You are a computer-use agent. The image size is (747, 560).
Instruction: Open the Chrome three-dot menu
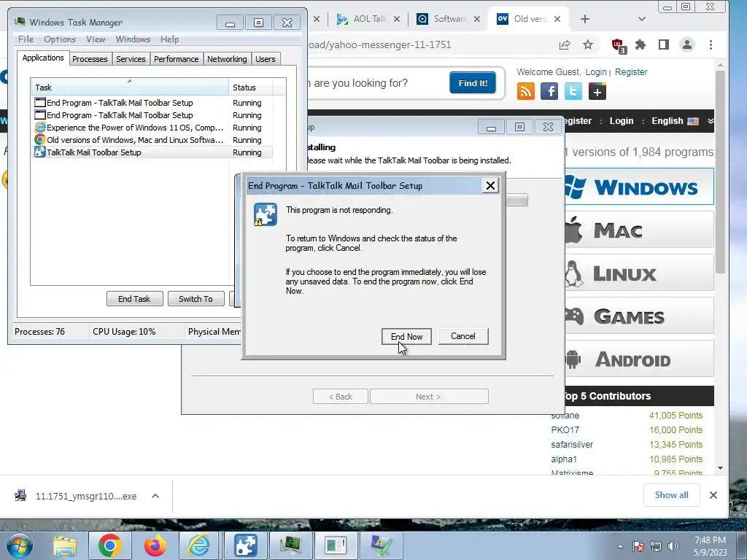[x=711, y=44]
